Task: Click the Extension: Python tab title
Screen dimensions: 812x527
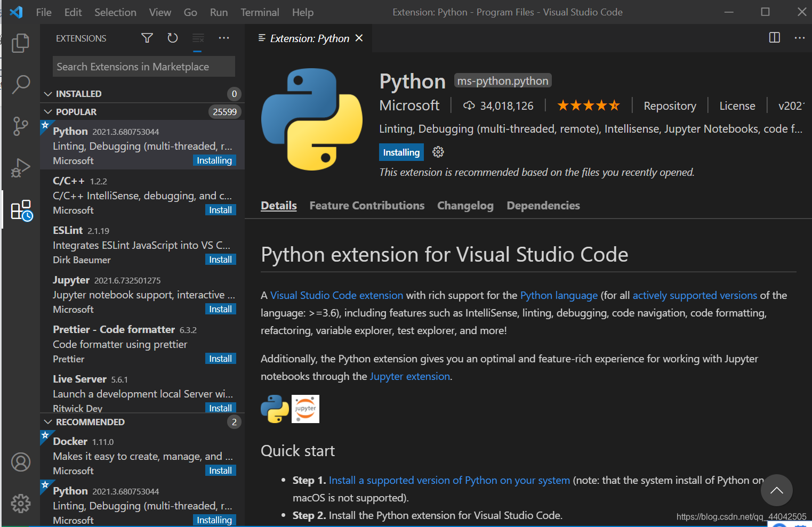Action: [x=309, y=38]
